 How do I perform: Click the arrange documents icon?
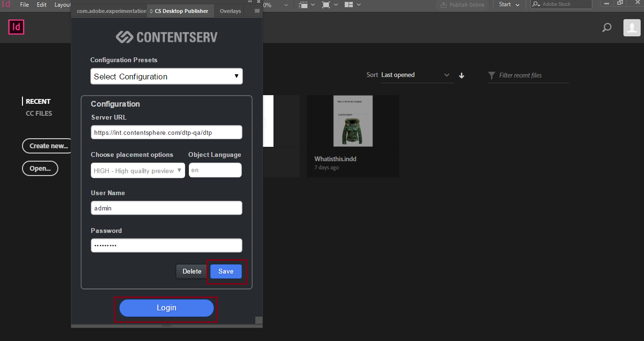[x=349, y=5]
